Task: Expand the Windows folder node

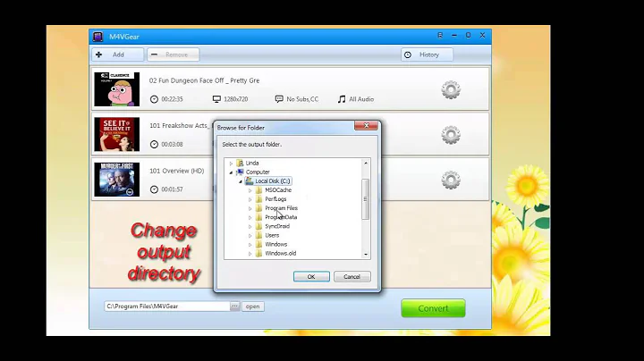Action: (x=250, y=245)
